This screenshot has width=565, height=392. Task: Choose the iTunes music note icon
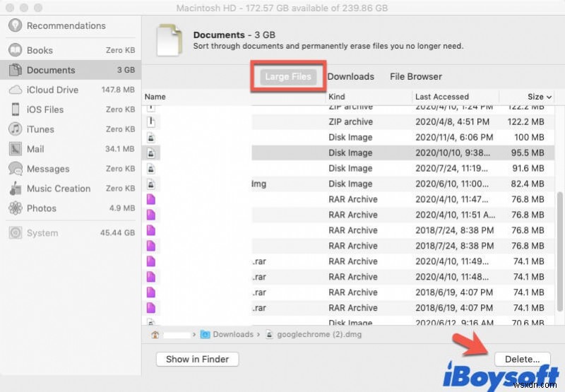(15, 129)
